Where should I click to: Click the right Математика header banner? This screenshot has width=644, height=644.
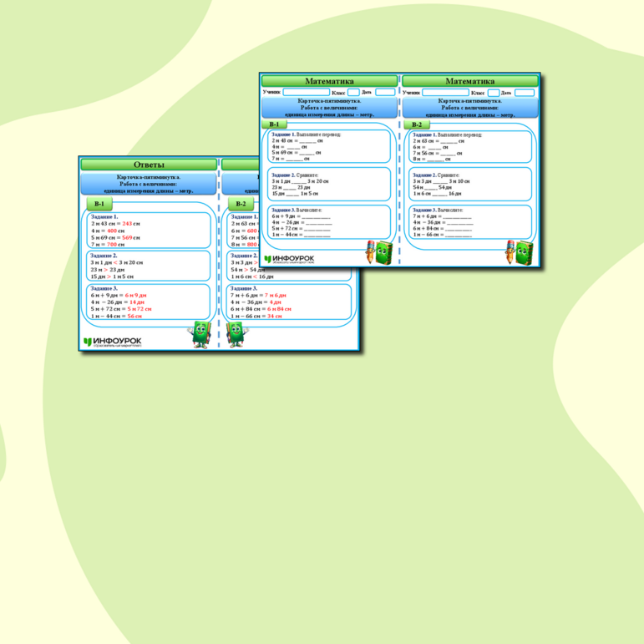tap(470, 81)
